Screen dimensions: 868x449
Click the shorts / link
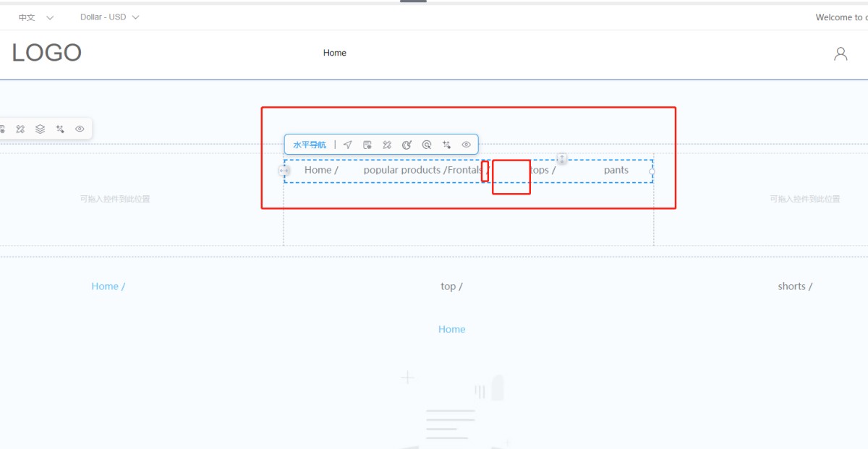pos(795,286)
